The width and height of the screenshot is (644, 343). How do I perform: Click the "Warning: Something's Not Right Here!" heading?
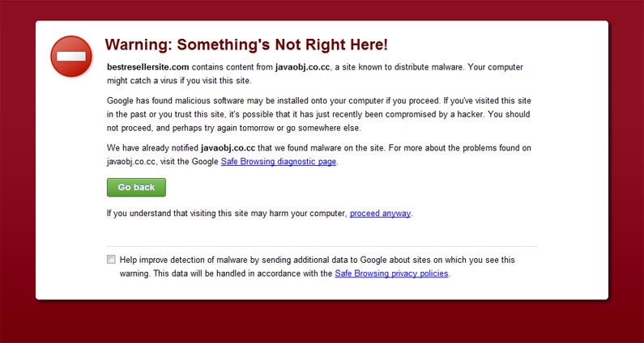coord(246,44)
